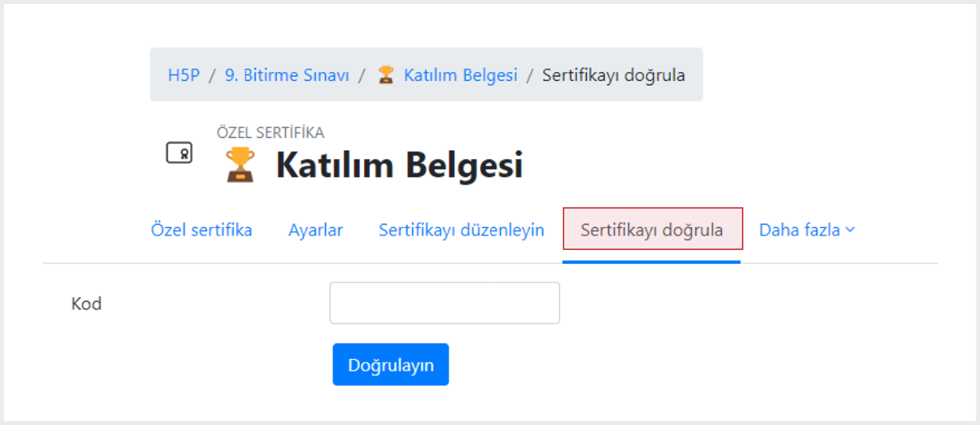Open the H5P breadcrumb link
Image resolution: width=980 pixels, height=425 pixels.
(184, 75)
